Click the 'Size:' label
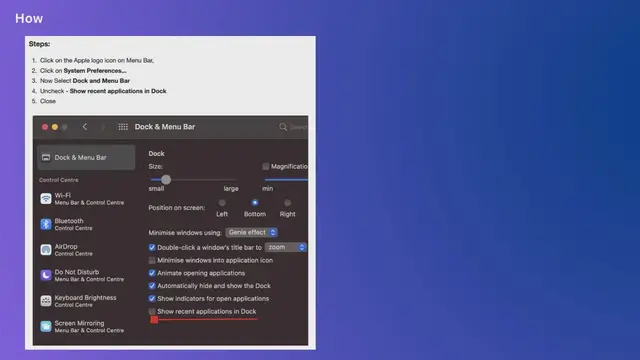The width and height of the screenshot is (640, 360). pos(156,167)
